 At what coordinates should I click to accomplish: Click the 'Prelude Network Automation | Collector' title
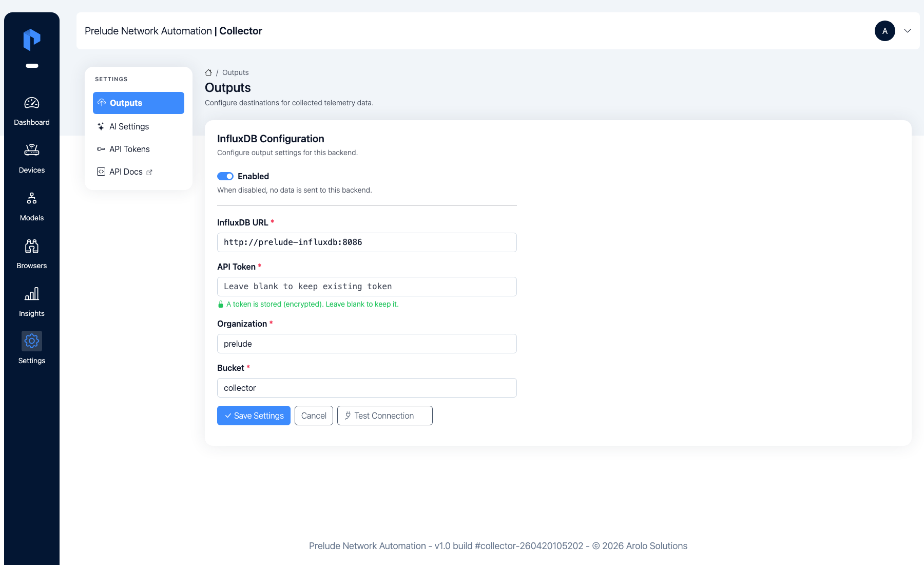(x=174, y=31)
